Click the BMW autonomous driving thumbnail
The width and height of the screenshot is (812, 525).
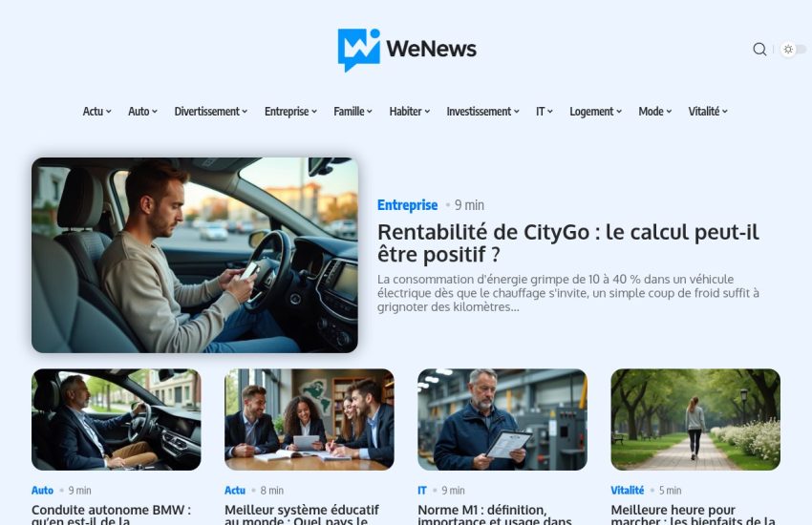tap(116, 419)
